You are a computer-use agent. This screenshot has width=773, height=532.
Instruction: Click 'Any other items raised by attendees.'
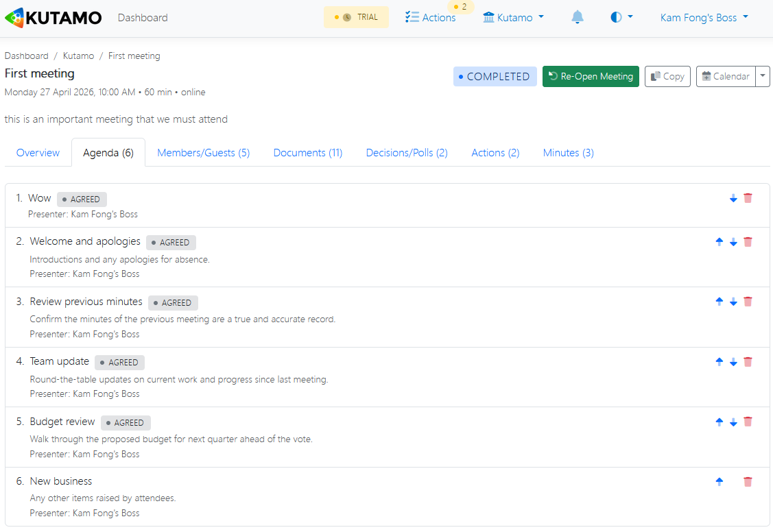pyautogui.click(x=103, y=498)
